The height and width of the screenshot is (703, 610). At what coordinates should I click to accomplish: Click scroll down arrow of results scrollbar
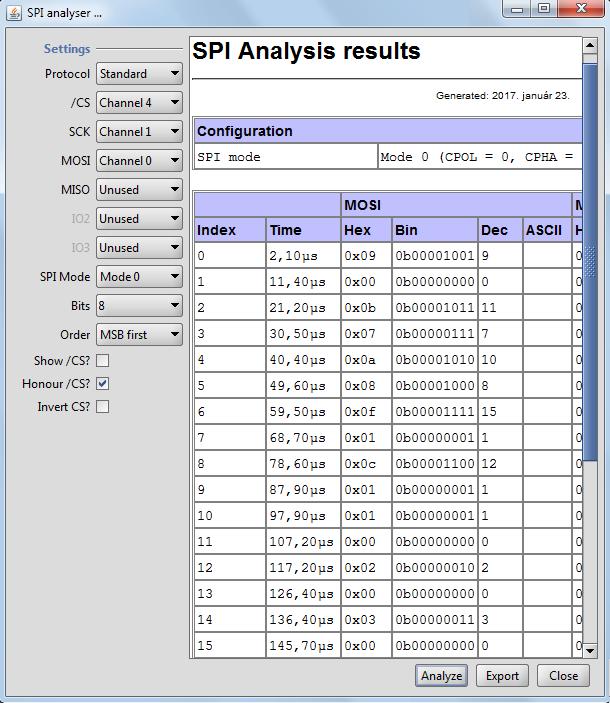tap(590, 651)
